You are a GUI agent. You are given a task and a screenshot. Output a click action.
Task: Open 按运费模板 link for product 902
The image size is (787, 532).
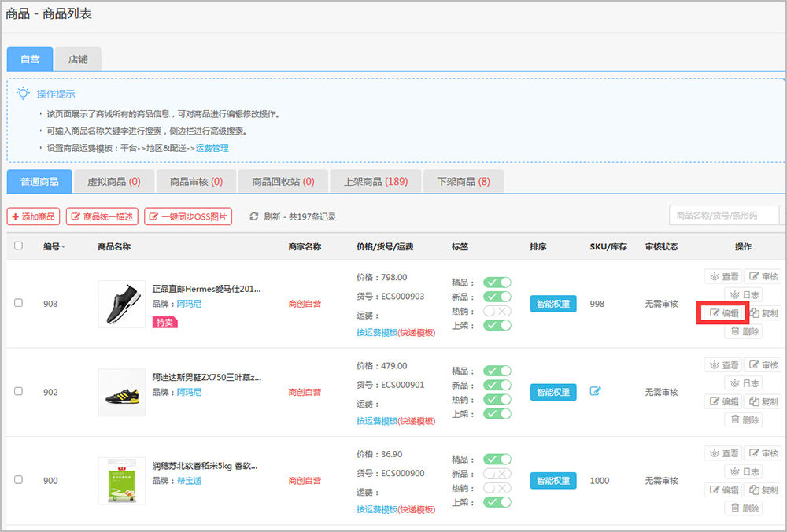coord(377,420)
